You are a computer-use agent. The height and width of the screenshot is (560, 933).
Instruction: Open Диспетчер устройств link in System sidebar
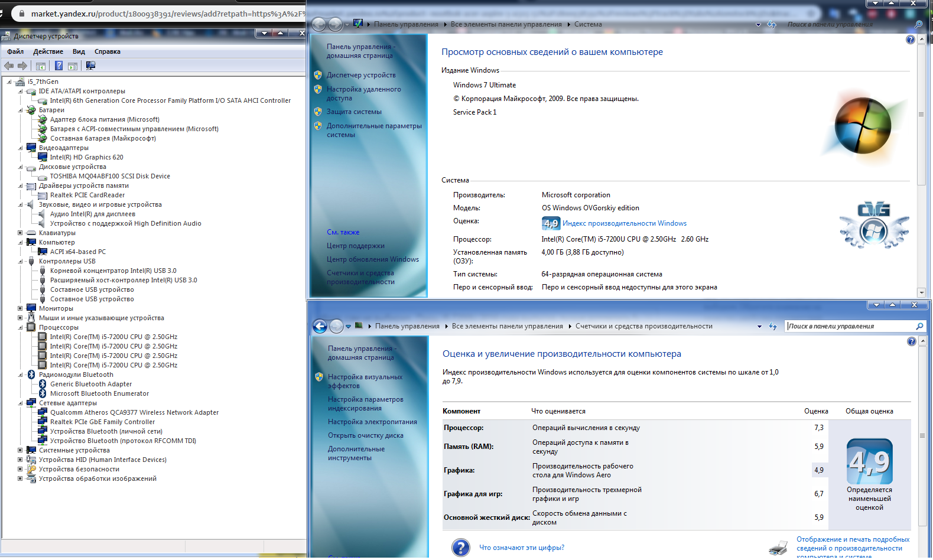click(361, 75)
